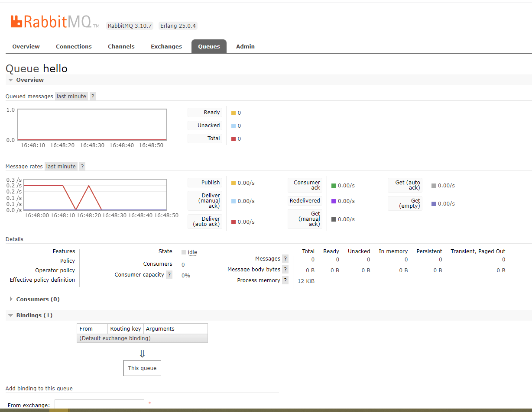The height and width of the screenshot is (412, 532).
Task: Toggle the Consumer ack rate series
Action: pos(305,185)
